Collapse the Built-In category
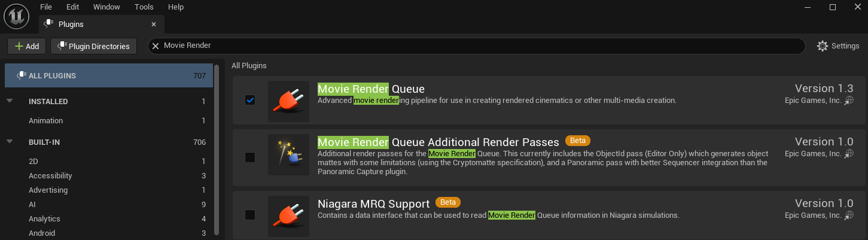This screenshot has height=240, width=868. 10,142
